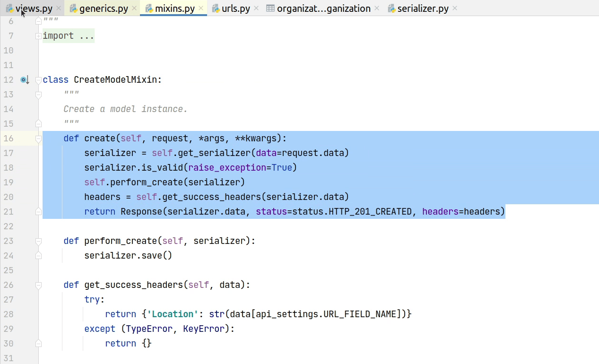Screen dimensions: 599x364
Task: Switch to the generics.py tab
Action: click(x=103, y=9)
